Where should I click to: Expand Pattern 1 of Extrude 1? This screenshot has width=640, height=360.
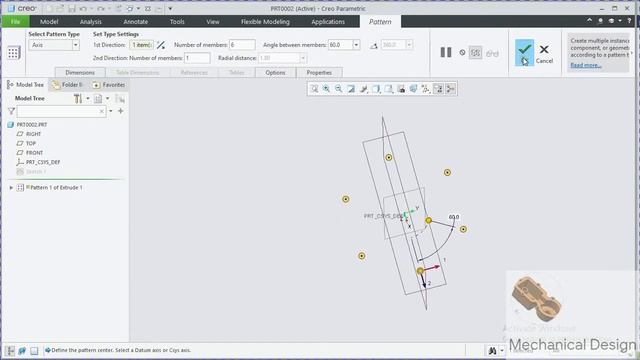coord(11,188)
